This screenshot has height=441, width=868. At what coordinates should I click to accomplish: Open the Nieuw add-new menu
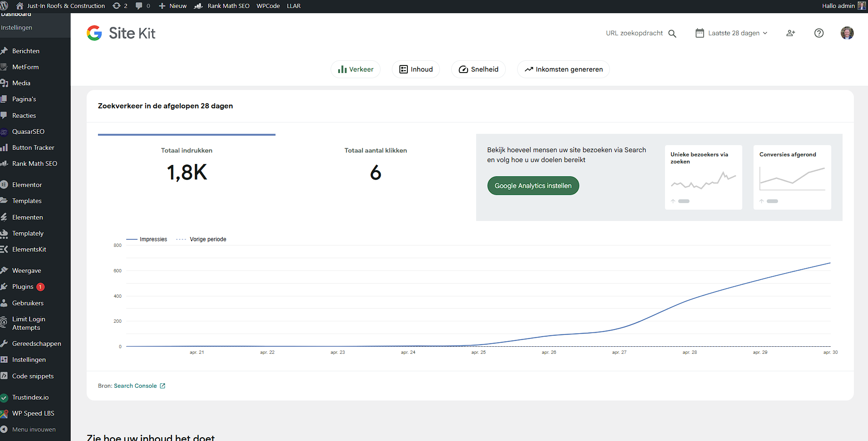pos(173,6)
